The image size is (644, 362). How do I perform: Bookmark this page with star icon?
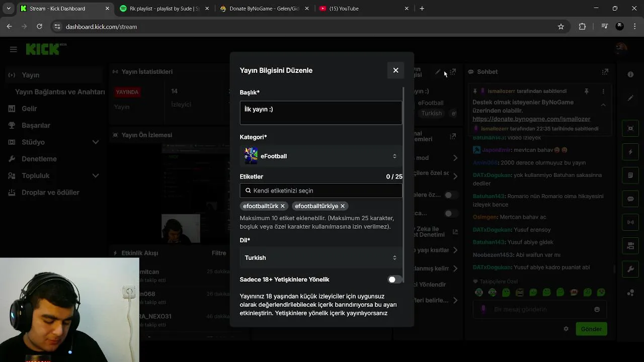(x=561, y=27)
